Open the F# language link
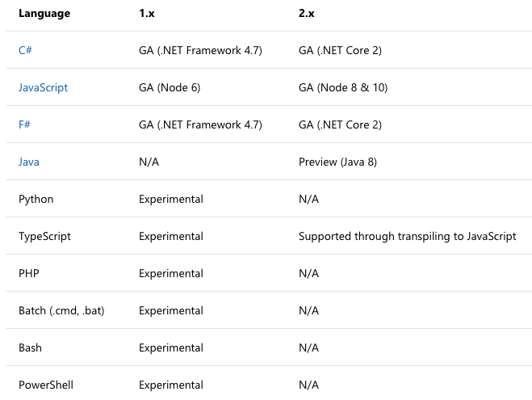Viewport: 532px width, 400px height. [x=25, y=124]
